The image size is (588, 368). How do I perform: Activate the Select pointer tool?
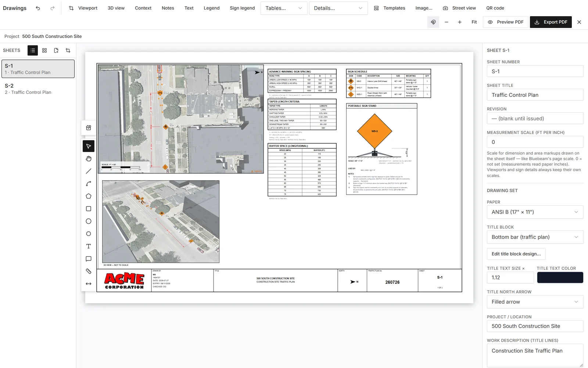[89, 146]
